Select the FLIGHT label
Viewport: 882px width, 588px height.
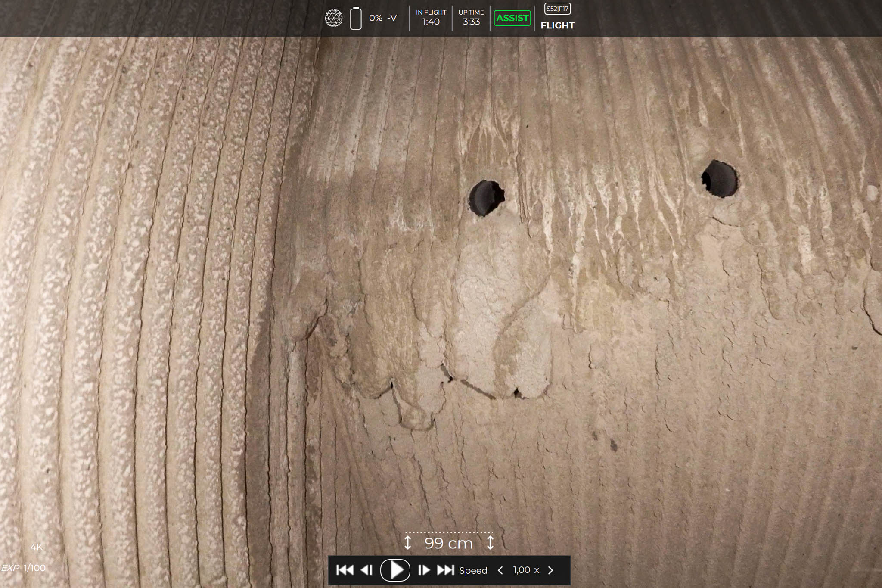coord(557,25)
